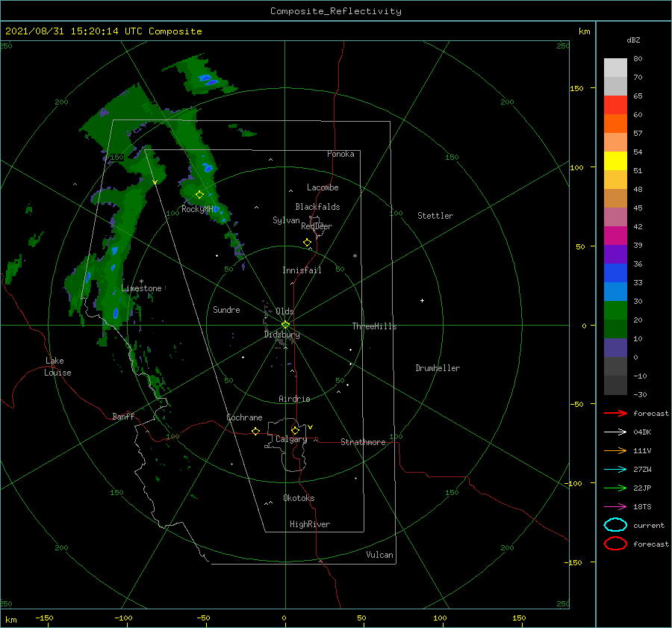The height and width of the screenshot is (628, 672).
Task: Pick the bright green 30 dBZ swatch
Action: coord(615,310)
